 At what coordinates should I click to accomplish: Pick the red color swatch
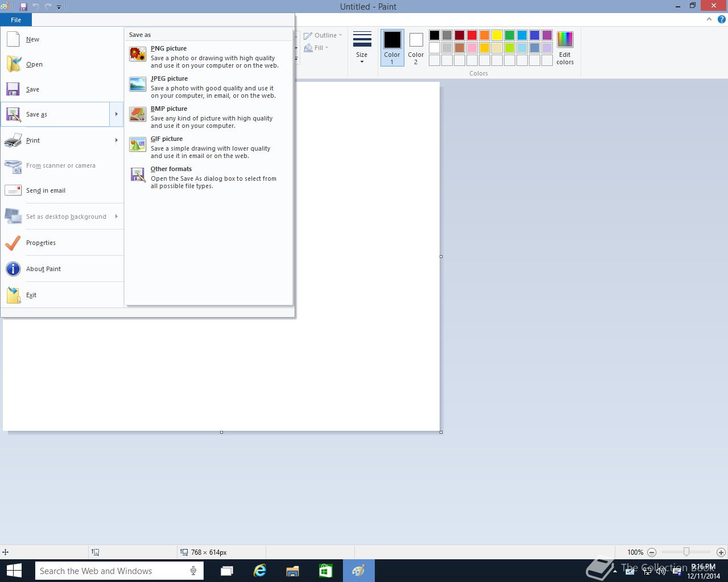(472, 35)
